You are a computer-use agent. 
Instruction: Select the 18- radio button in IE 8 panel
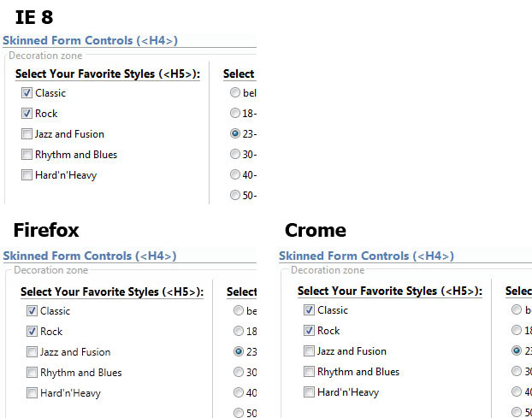(235, 113)
